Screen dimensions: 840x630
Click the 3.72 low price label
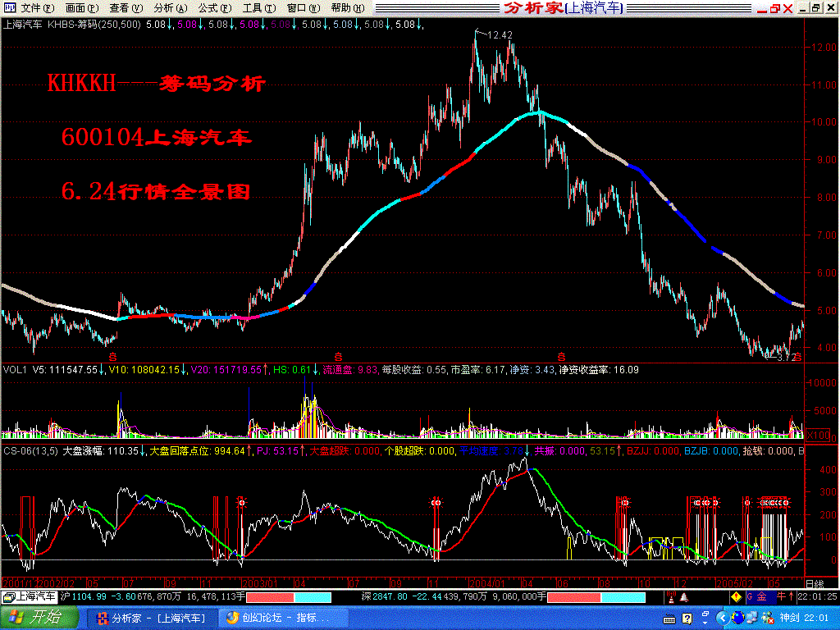point(787,357)
